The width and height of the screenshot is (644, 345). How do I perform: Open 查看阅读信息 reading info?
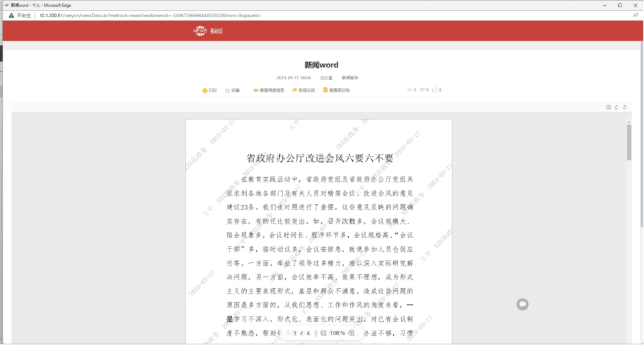coord(269,91)
